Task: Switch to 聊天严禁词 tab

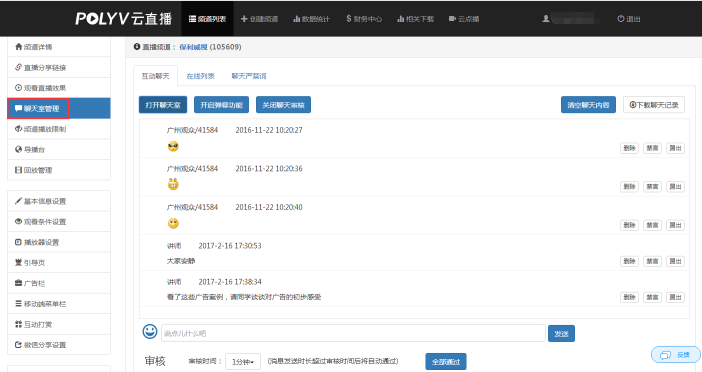Action: pos(249,76)
